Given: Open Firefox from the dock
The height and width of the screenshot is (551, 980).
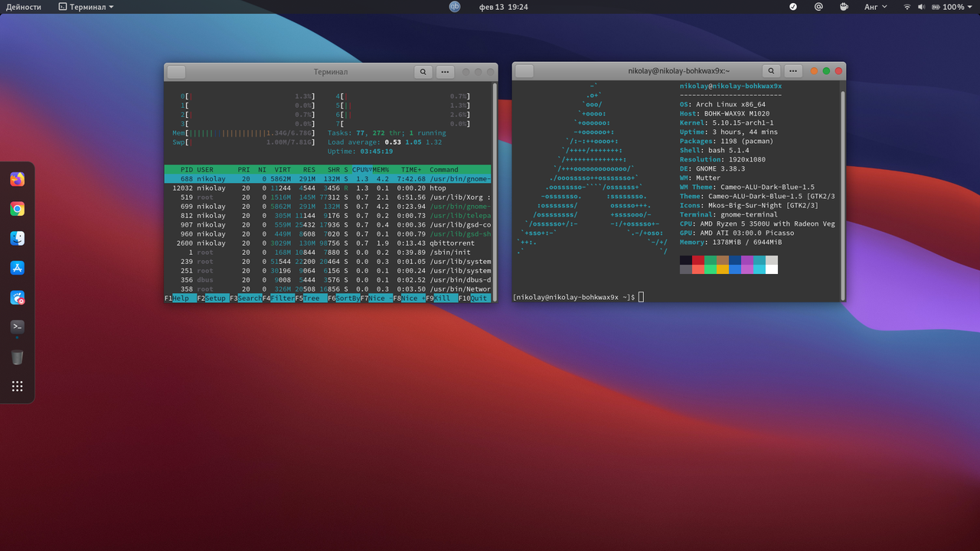Looking at the screenshot, I should click(17, 179).
